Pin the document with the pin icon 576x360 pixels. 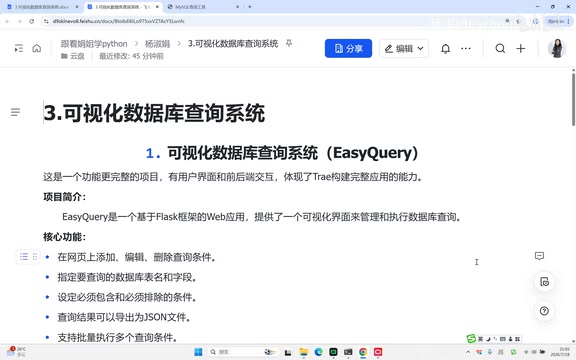pos(289,43)
